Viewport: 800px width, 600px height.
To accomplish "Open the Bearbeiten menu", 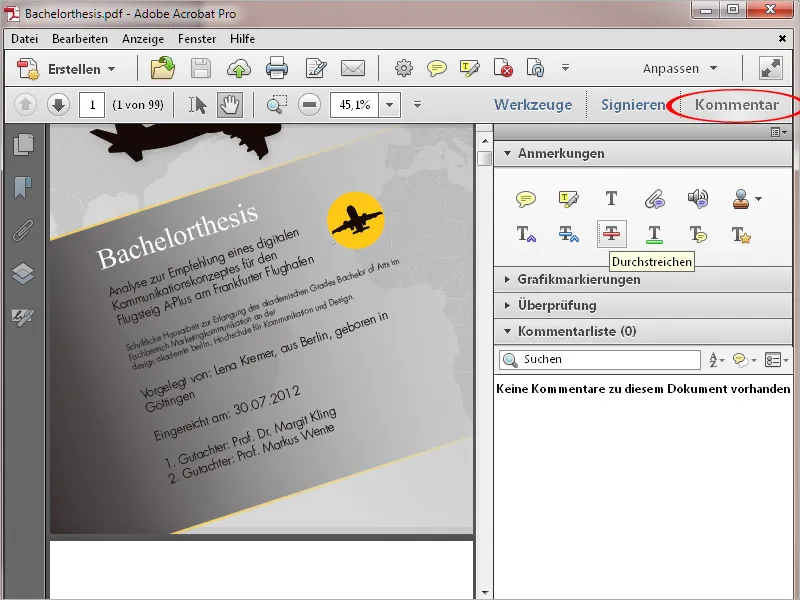I will point(80,39).
